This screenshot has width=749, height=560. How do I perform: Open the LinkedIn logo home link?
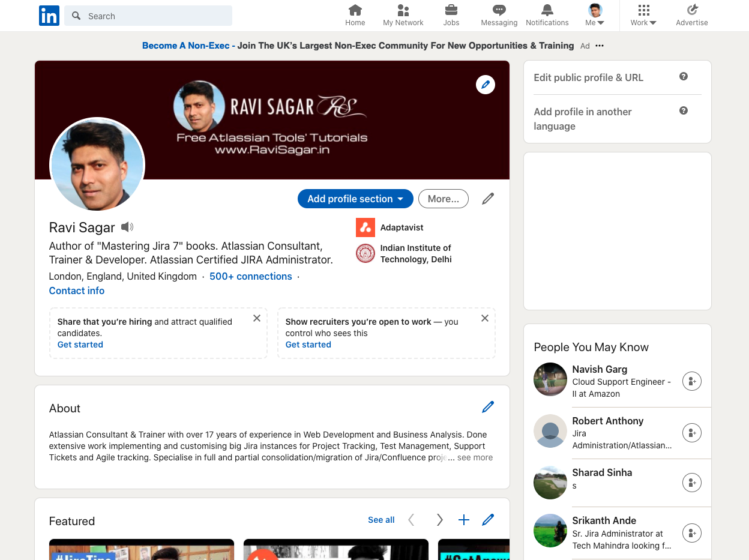[49, 16]
